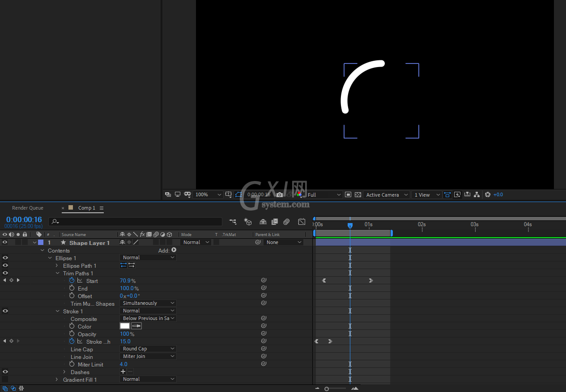
Task: Enable Motion Blur for the composition
Action: (286, 221)
